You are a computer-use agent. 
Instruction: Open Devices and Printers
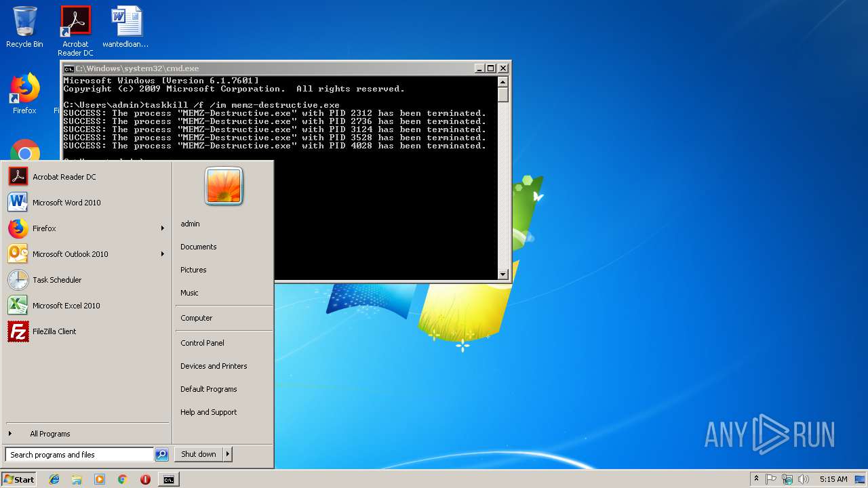coord(224,366)
